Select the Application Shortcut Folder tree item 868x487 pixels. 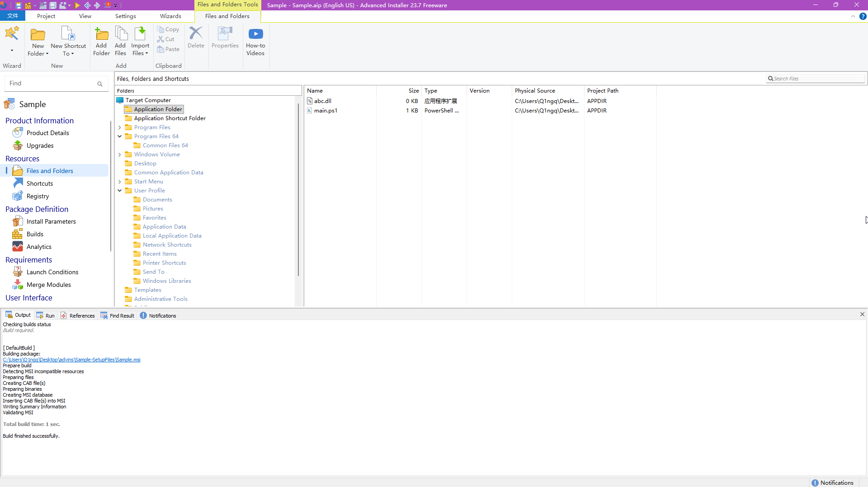pyautogui.click(x=170, y=118)
